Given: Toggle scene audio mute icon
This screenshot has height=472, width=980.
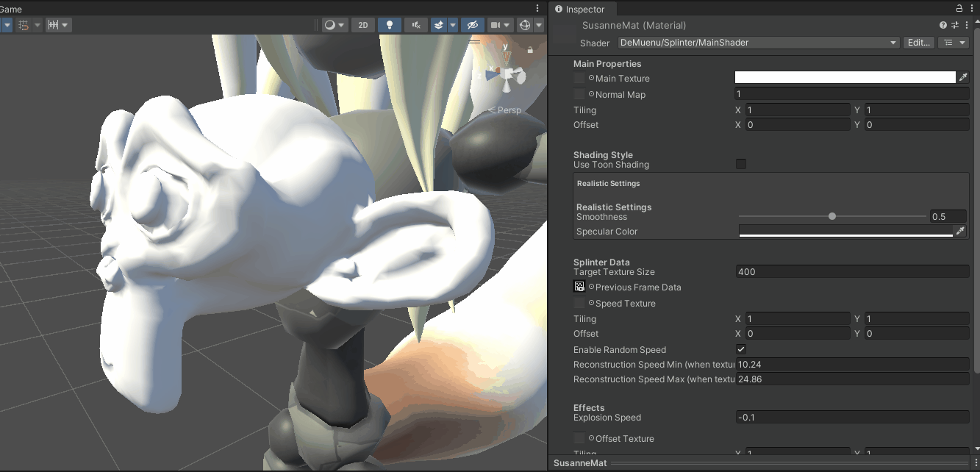Looking at the screenshot, I should coord(416,25).
